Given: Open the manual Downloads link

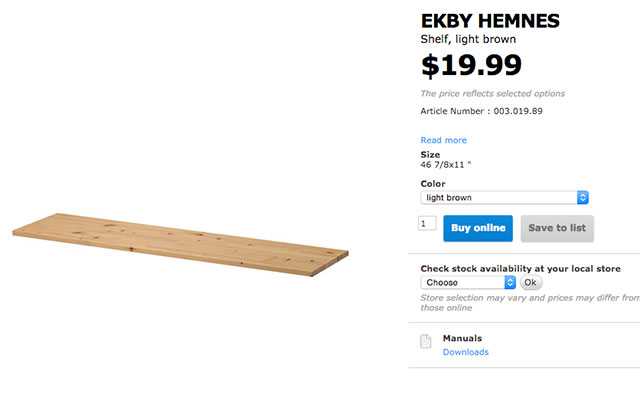Looking at the screenshot, I should click(465, 352).
